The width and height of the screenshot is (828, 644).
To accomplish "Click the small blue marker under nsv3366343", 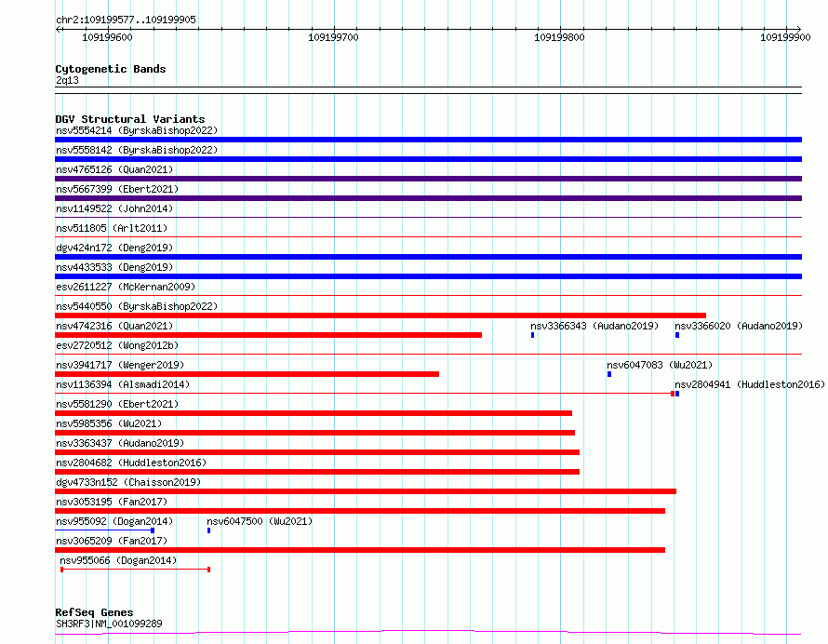I will tap(532, 335).
